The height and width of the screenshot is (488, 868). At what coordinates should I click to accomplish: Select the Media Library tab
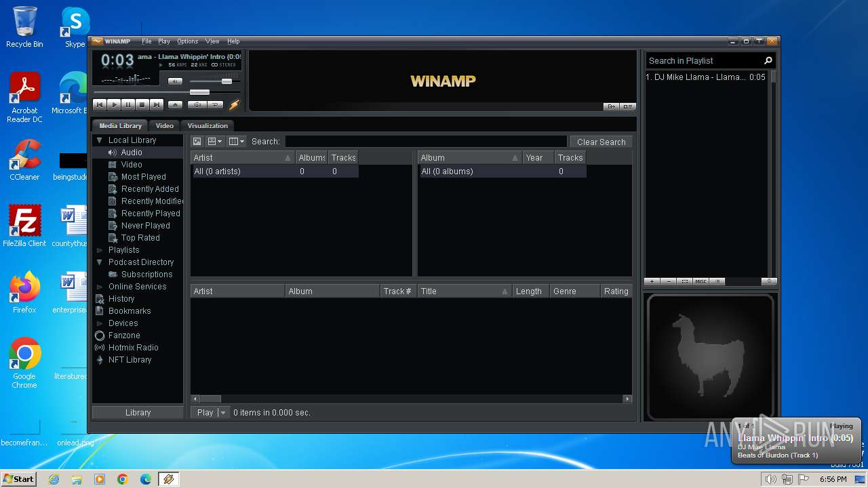click(x=121, y=125)
